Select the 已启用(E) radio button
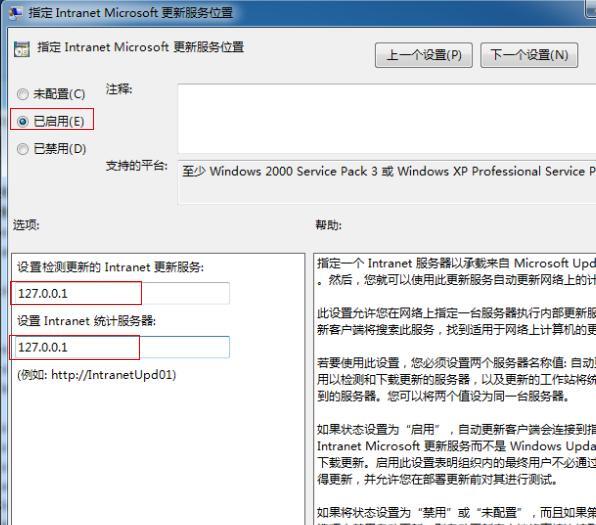 (x=23, y=121)
